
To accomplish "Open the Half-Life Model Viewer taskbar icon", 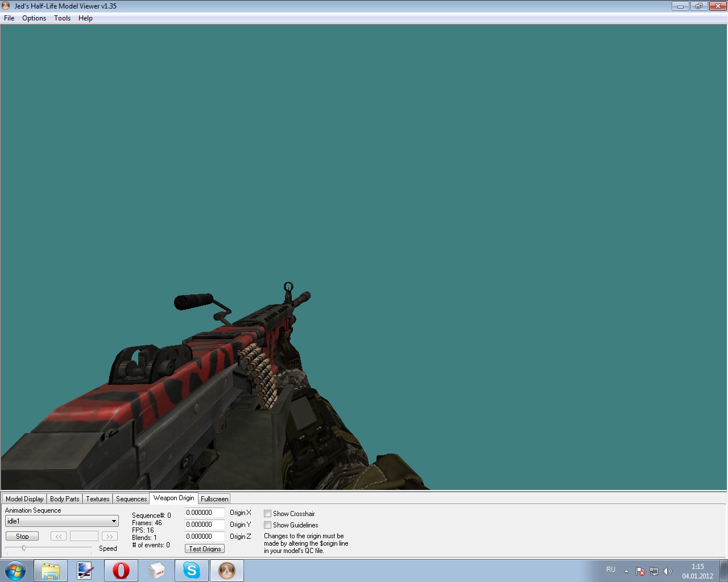I will 227,571.
